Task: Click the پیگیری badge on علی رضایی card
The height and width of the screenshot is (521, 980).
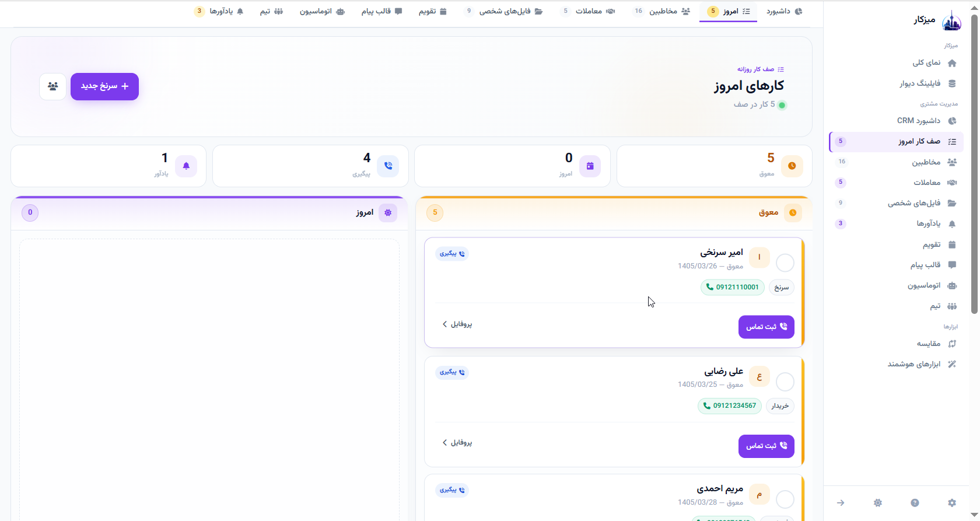Action: coord(452,372)
